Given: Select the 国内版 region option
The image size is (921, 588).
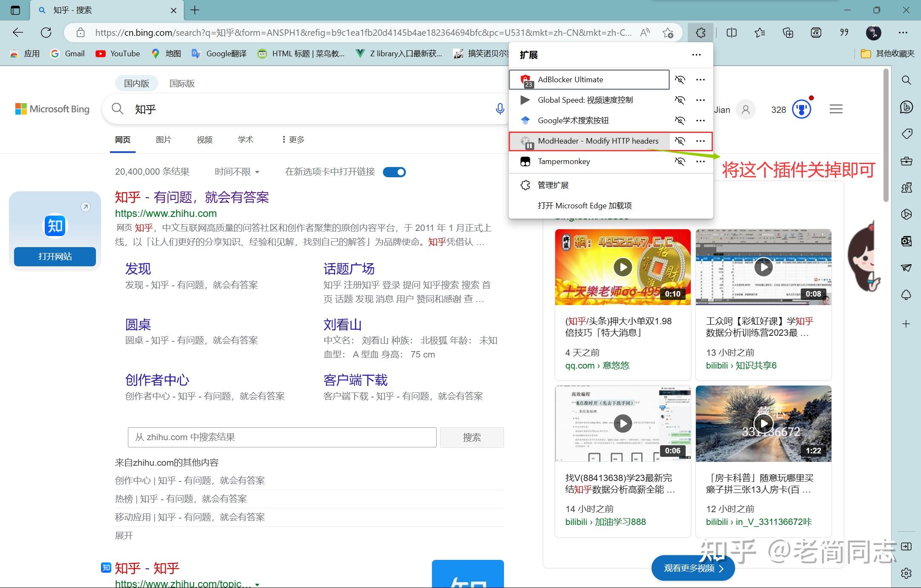Looking at the screenshot, I should point(136,83).
